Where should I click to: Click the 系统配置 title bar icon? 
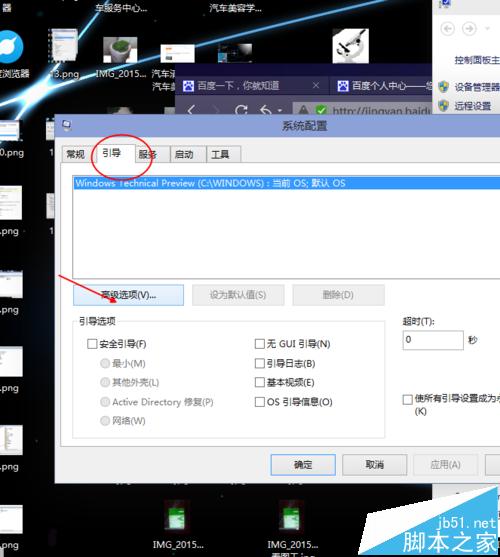click(x=66, y=125)
